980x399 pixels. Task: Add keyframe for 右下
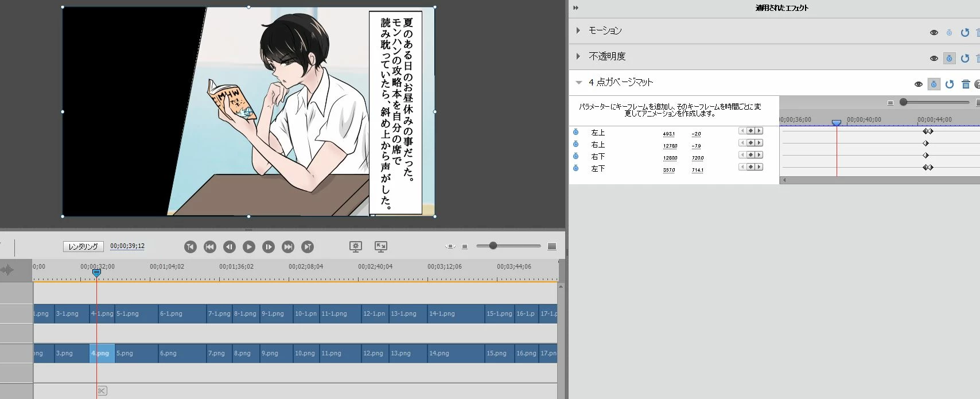[x=750, y=155]
